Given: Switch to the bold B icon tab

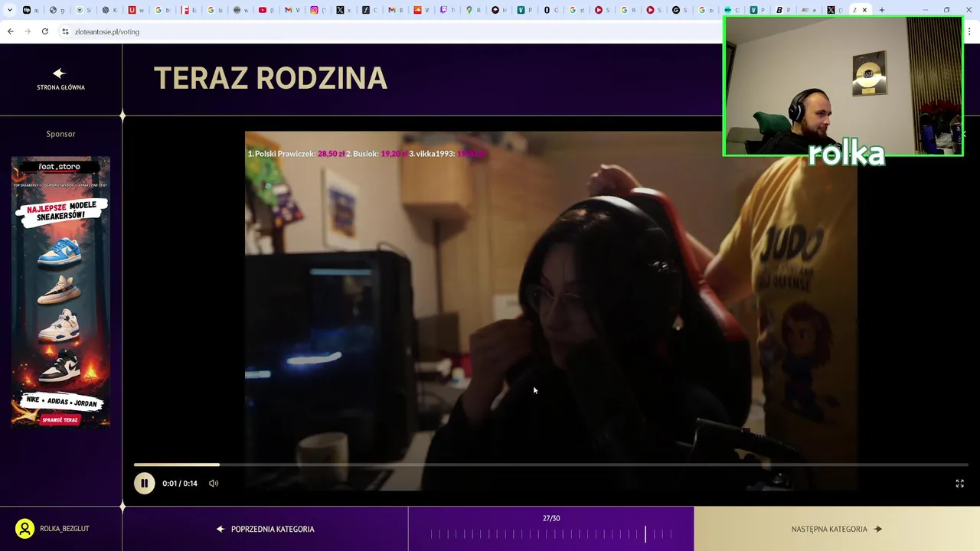Looking at the screenshot, I should click(783, 10).
